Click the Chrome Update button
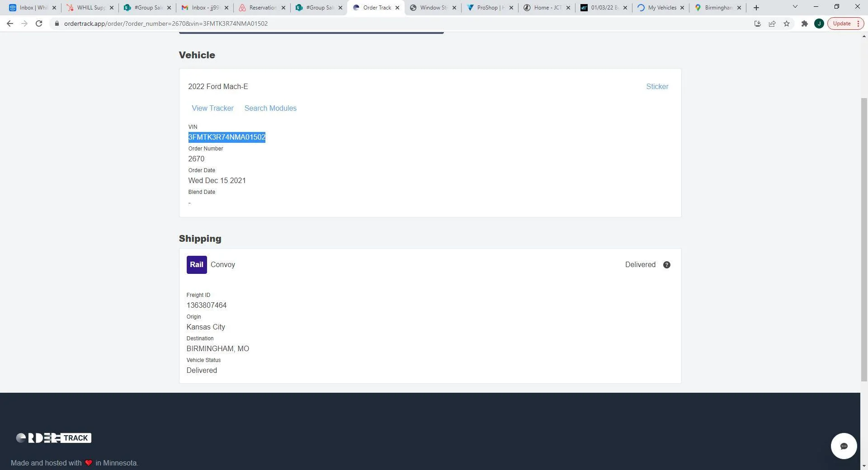Image resolution: width=868 pixels, height=470 pixels. pos(842,23)
